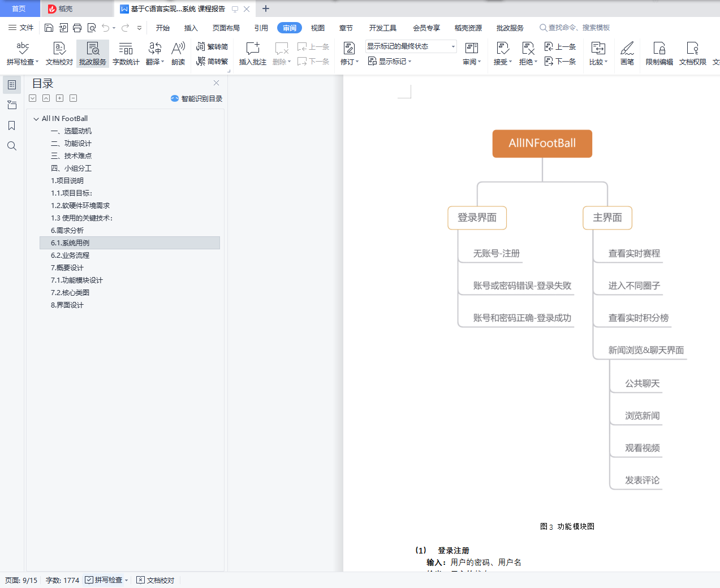This screenshot has width=720, height=588.
Task: Switch to the 页面布局 ribbon tab
Action: [226, 28]
